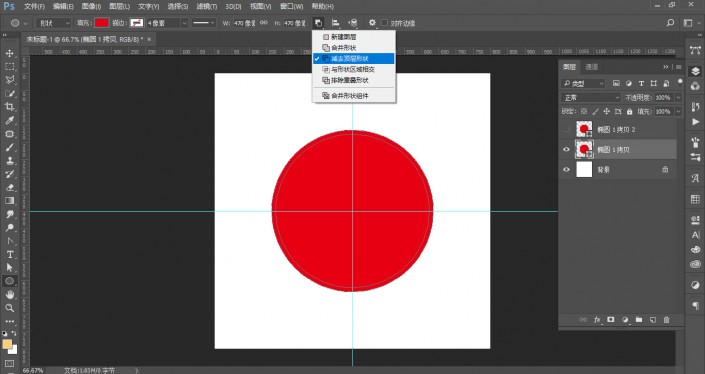Open the stroke width 4 像素 dropdown arrow
The image size is (705, 374).
[184, 23]
